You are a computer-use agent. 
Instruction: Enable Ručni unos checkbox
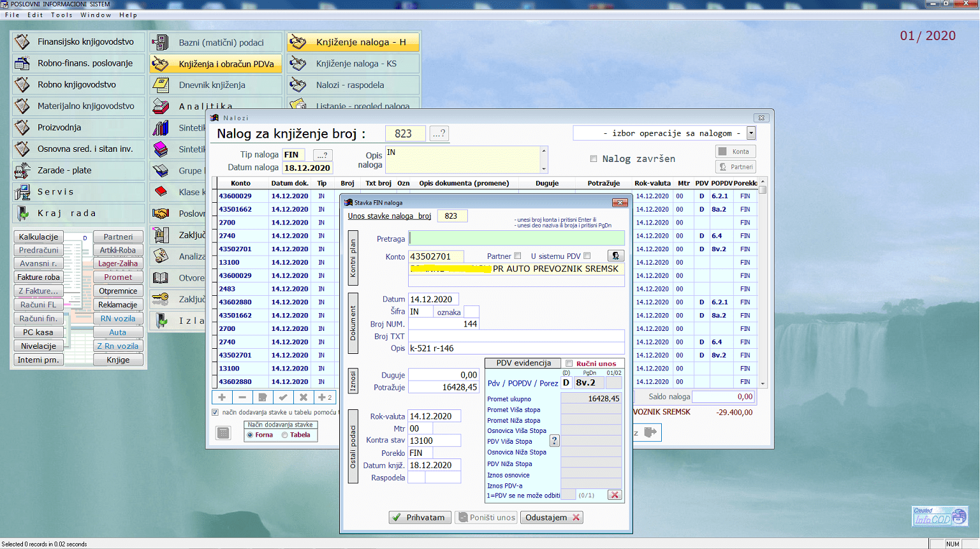tap(569, 363)
